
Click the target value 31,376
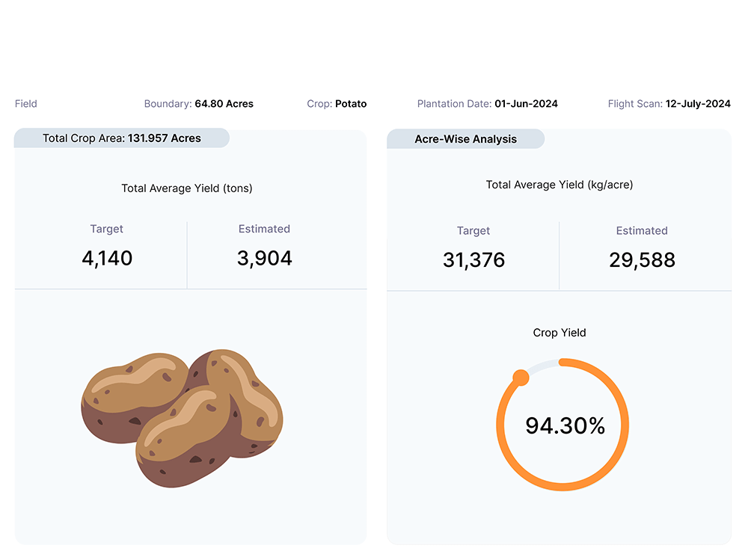473,260
